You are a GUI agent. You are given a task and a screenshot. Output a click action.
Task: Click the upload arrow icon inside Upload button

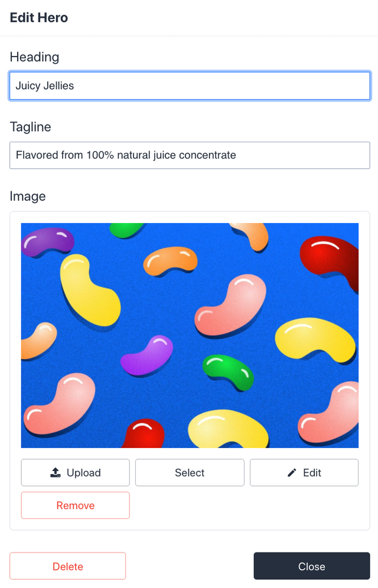(56, 472)
